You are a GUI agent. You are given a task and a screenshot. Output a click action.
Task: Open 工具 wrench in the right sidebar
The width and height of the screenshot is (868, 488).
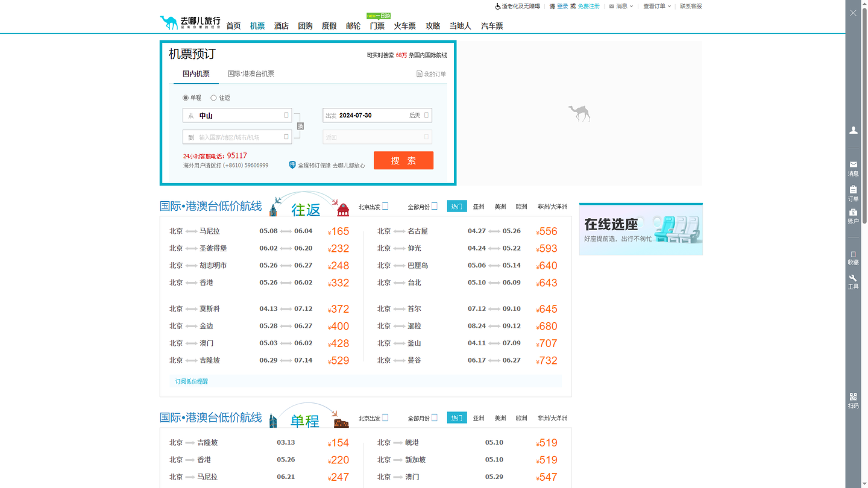(854, 282)
